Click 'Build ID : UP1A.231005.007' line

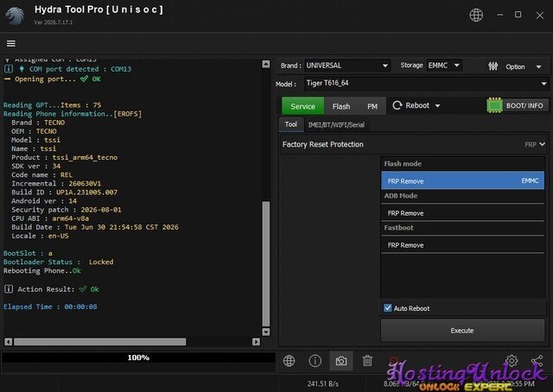click(x=65, y=193)
